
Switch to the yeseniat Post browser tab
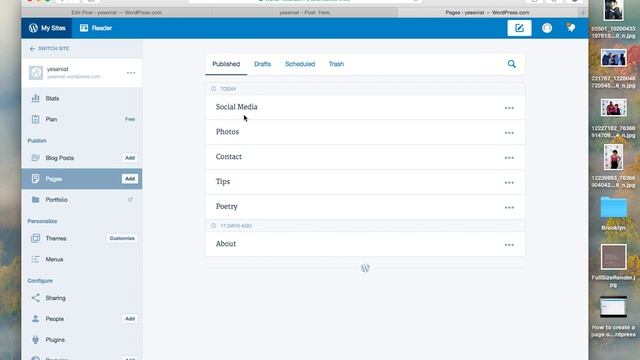(x=304, y=13)
